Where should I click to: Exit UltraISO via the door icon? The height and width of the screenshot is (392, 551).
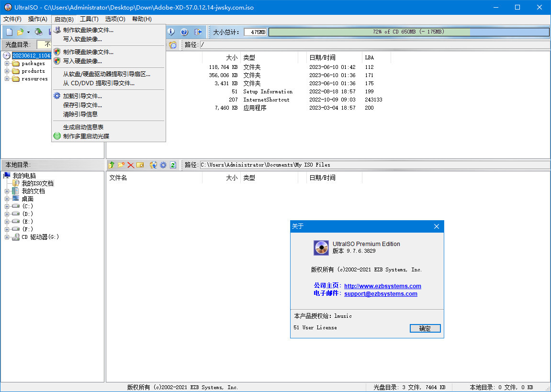pyautogui.click(x=198, y=32)
